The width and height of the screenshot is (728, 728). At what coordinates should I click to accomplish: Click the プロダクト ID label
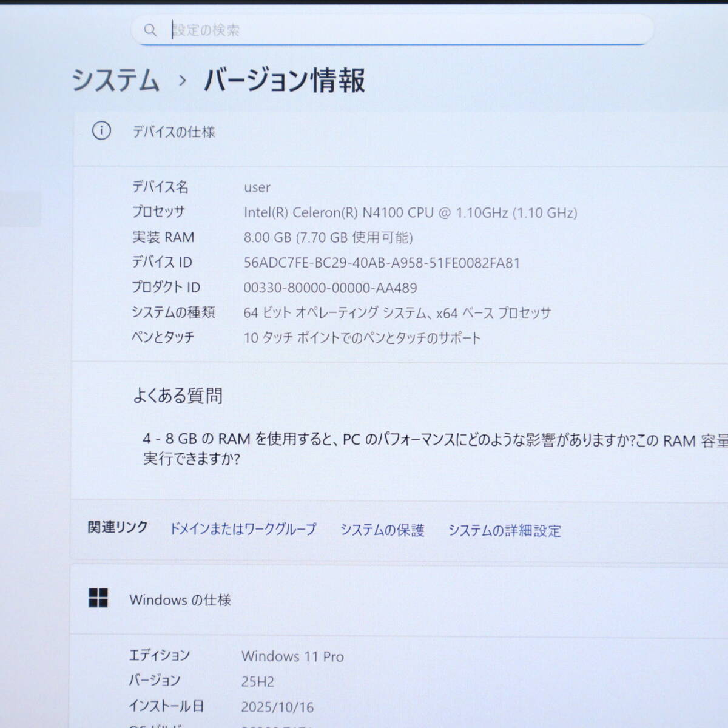tap(166, 287)
